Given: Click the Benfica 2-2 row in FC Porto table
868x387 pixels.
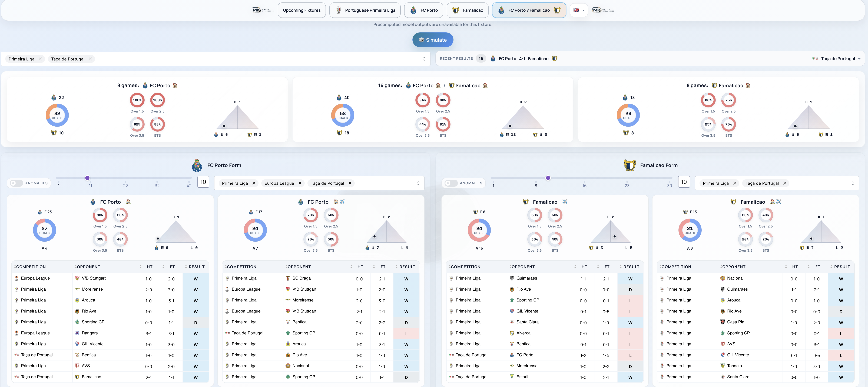Looking at the screenshot, I should 321,322.
